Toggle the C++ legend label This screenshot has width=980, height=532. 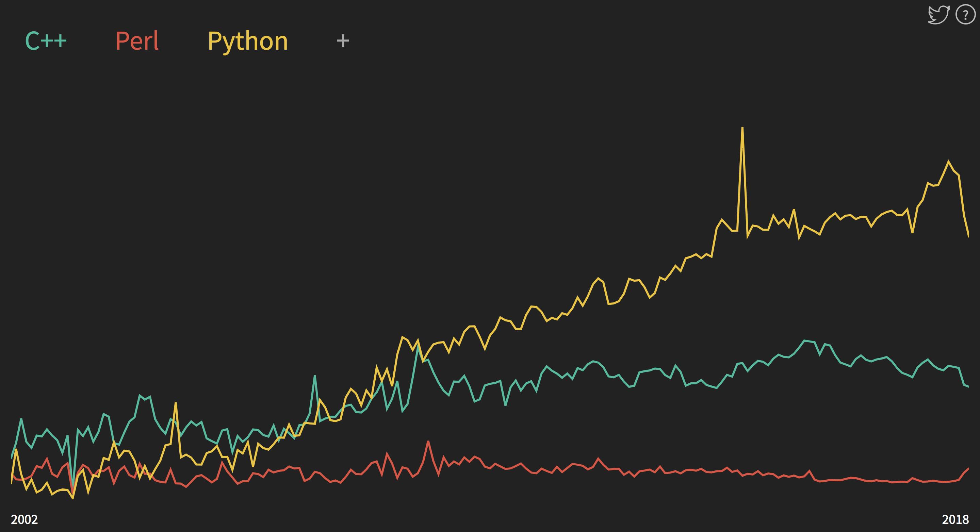pos(46,41)
